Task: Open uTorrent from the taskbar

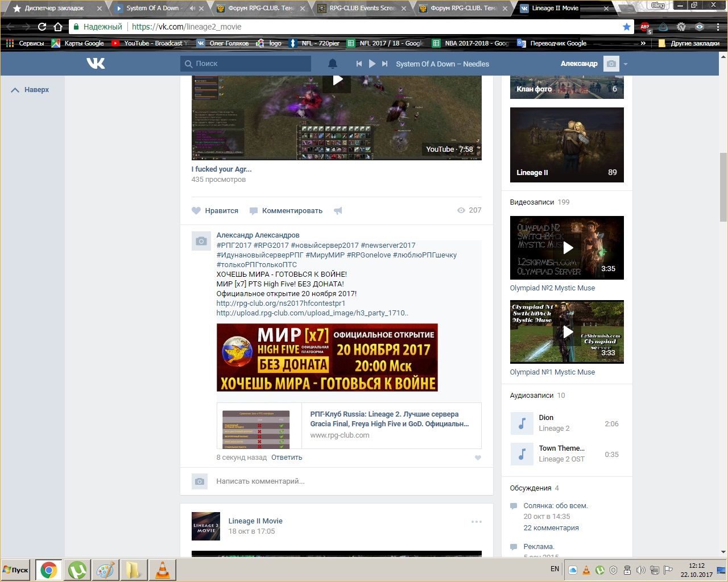Action: 77,570
